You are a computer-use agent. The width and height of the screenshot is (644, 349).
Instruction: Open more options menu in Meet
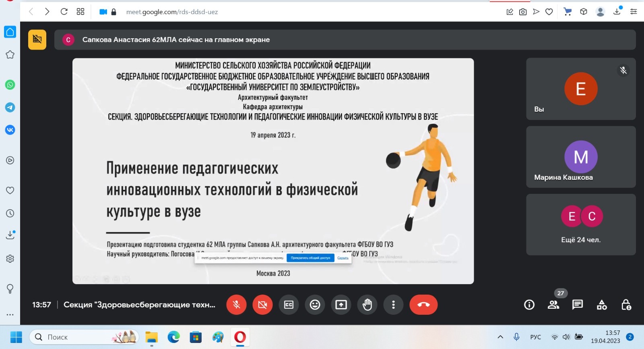tap(393, 305)
